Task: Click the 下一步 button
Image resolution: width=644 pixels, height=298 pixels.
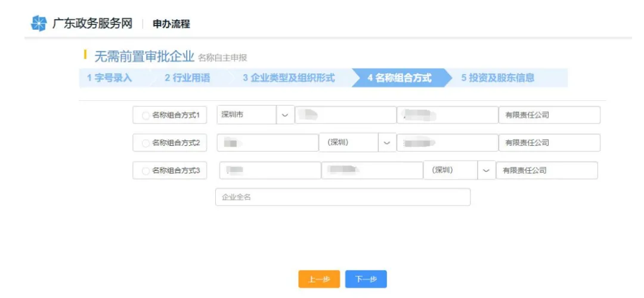Action: (366, 279)
